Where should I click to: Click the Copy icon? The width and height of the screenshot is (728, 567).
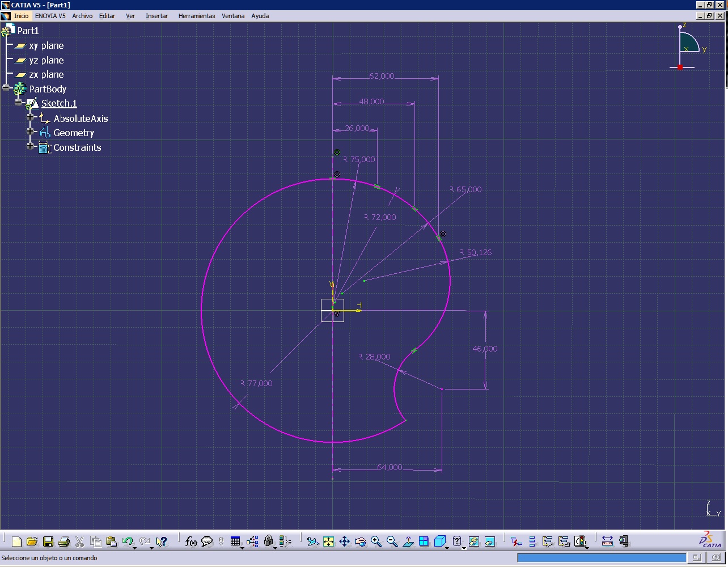click(x=96, y=541)
